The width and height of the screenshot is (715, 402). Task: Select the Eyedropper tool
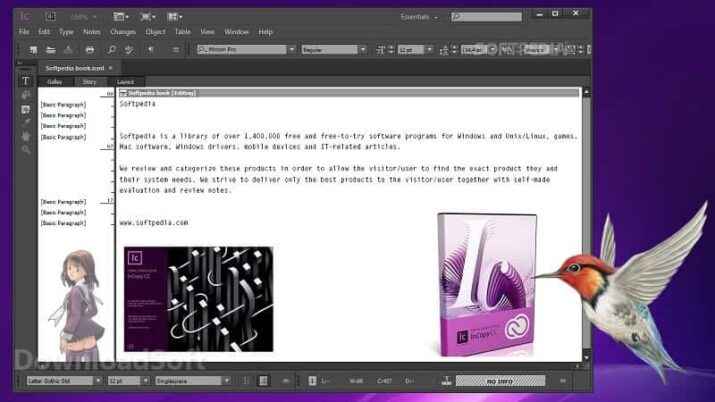[26, 121]
